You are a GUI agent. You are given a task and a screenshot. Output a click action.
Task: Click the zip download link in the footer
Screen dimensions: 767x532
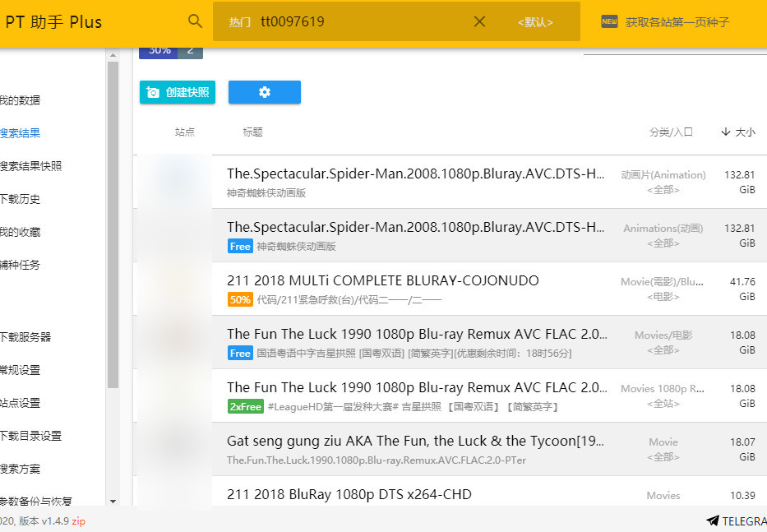click(x=78, y=520)
